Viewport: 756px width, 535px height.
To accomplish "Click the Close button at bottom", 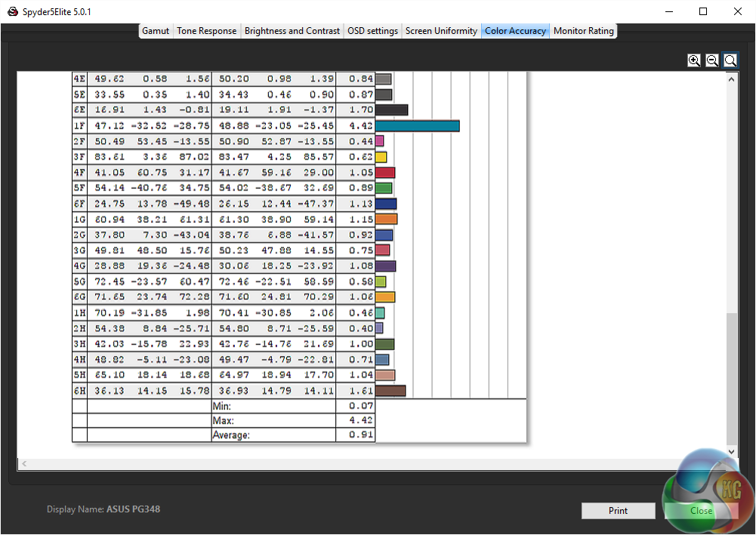I will click(x=701, y=510).
